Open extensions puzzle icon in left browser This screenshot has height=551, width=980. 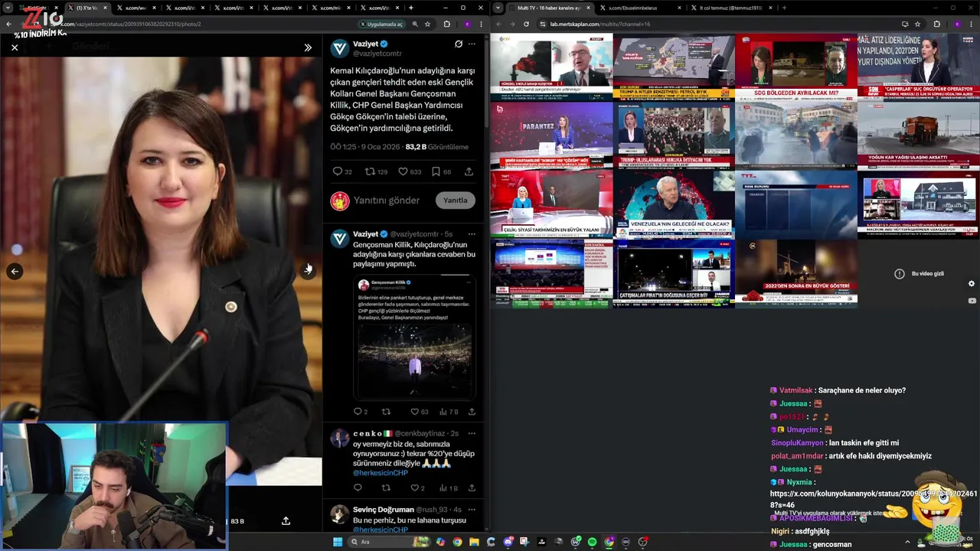[x=447, y=24]
